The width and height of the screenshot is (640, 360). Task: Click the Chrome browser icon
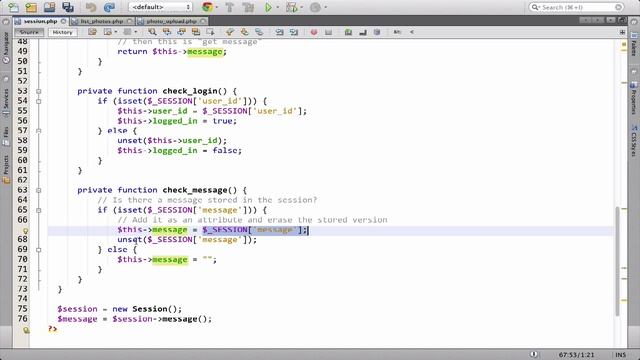207,7
